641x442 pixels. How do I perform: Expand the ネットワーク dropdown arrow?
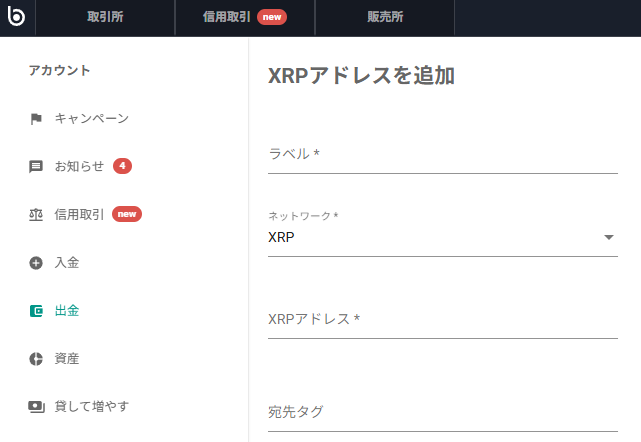pyautogui.click(x=609, y=238)
